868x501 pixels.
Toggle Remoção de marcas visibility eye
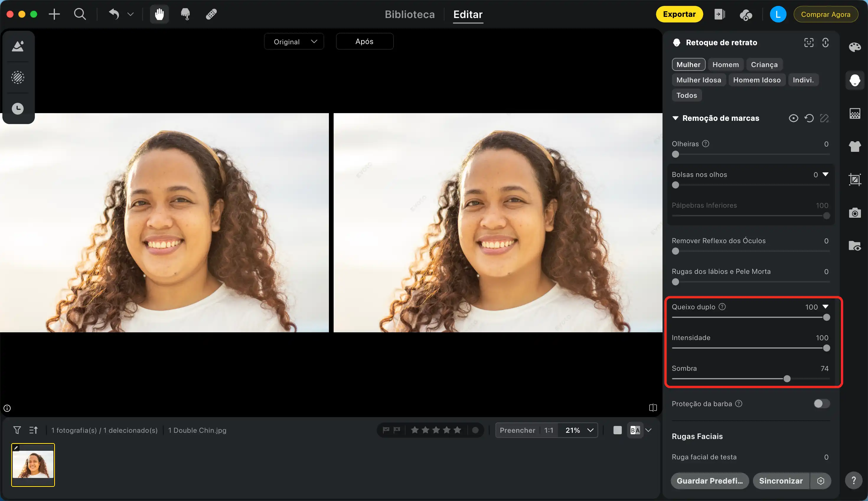tap(793, 118)
